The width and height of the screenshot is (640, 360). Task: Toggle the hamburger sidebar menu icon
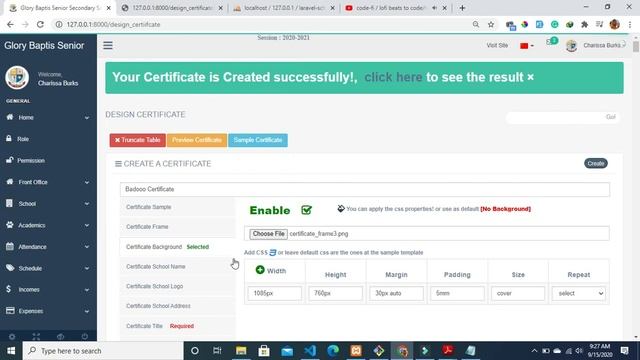point(108,45)
